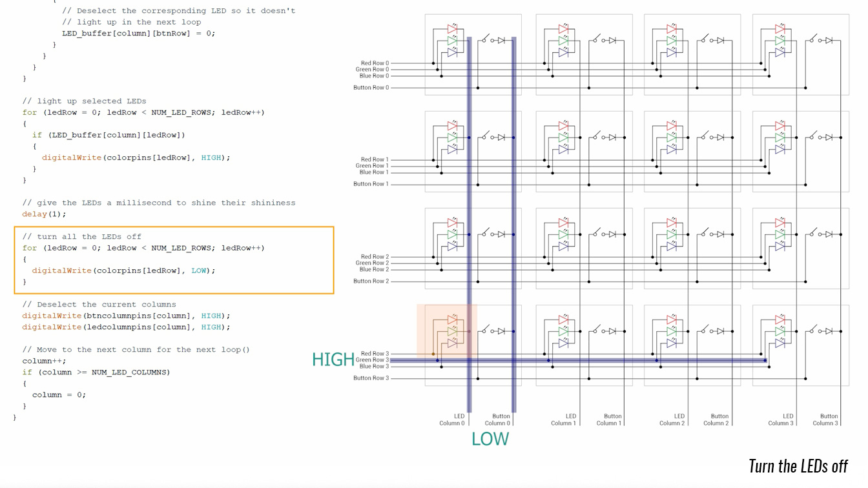Click the '// light up selected LEDs' comment

click(84, 101)
